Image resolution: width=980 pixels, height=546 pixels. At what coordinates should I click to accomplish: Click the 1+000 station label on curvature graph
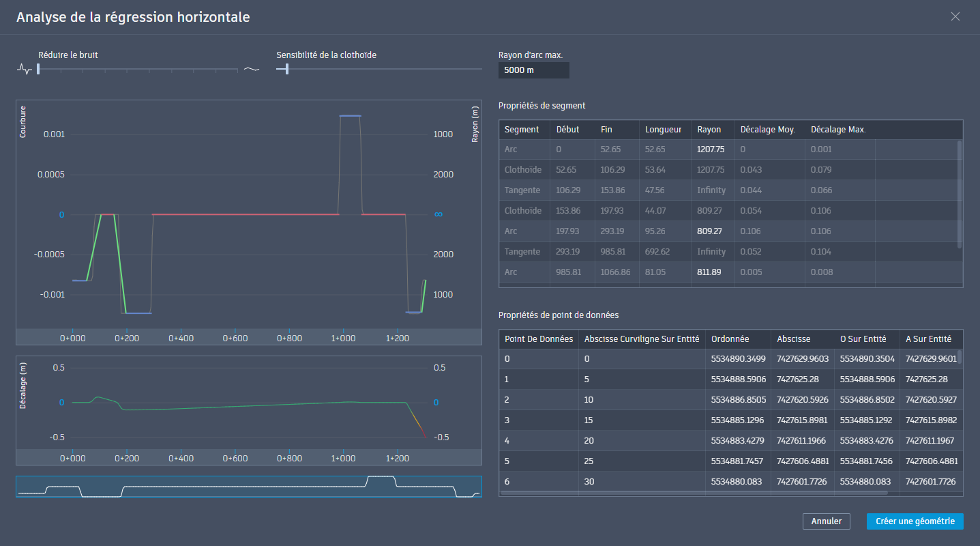point(343,338)
